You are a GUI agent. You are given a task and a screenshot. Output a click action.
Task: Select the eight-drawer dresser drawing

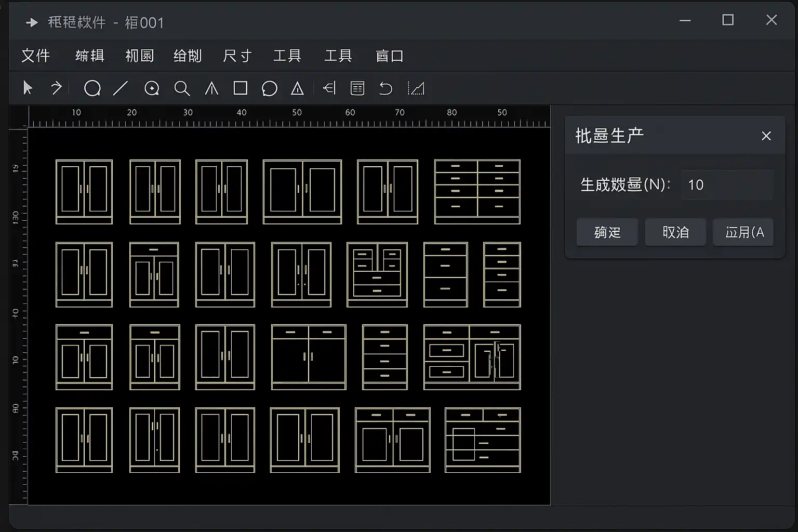[477, 192]
